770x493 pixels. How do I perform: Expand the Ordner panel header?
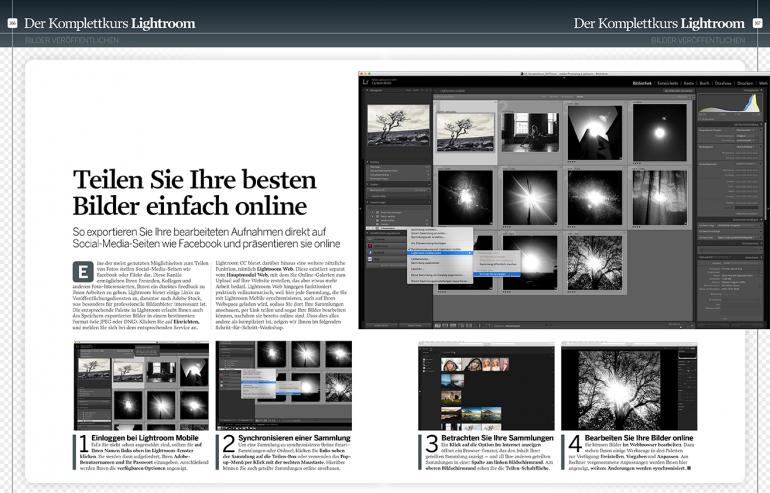point(399,184)
